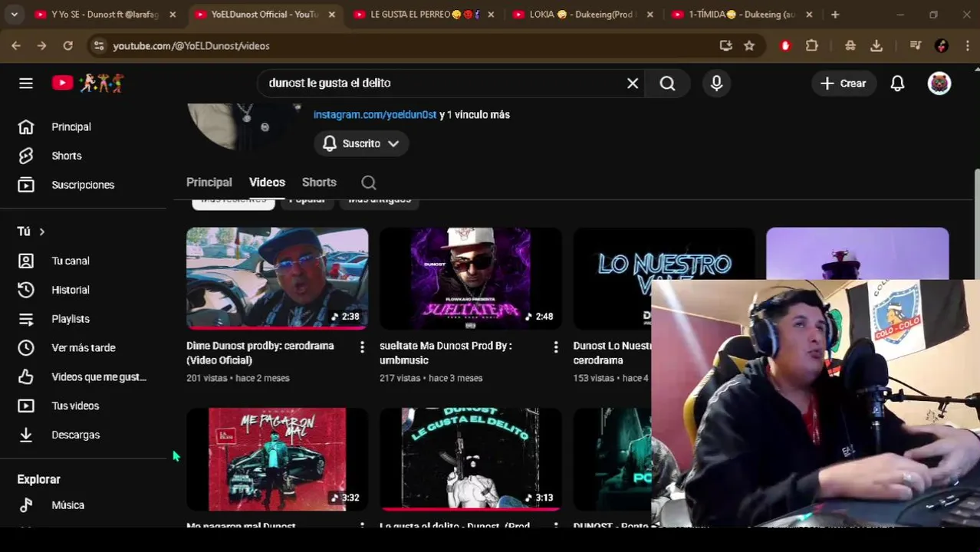Reload the page
Screen dimensions: 980x552
(67, 46)
